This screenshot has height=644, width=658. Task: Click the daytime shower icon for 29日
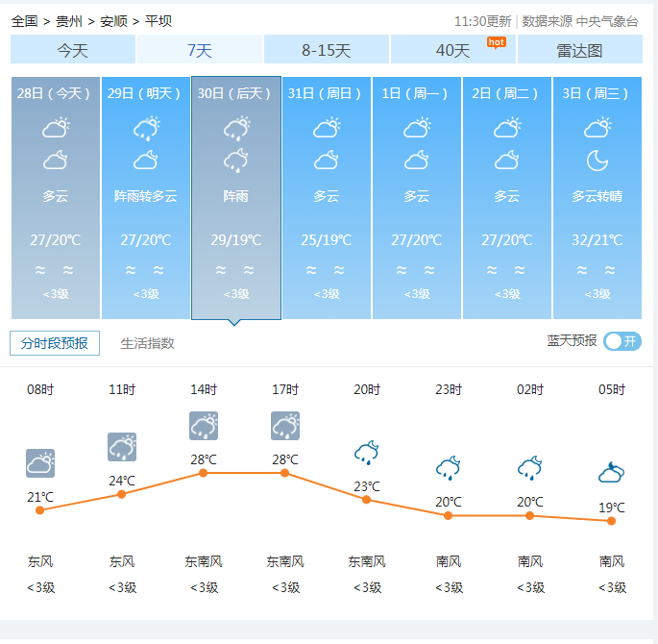pyautogui.click(x=146, y=127)
